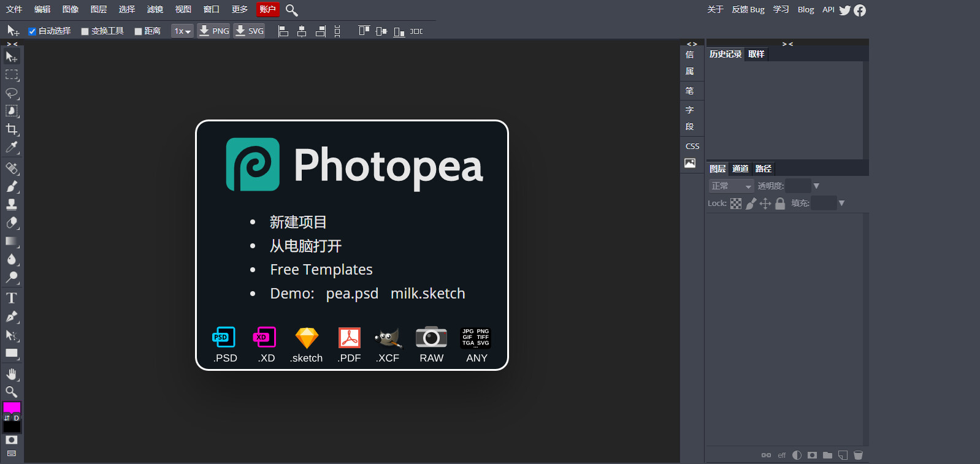Select the Object Selection tool
The image size is (980, 464).
[x=12, y=111]
